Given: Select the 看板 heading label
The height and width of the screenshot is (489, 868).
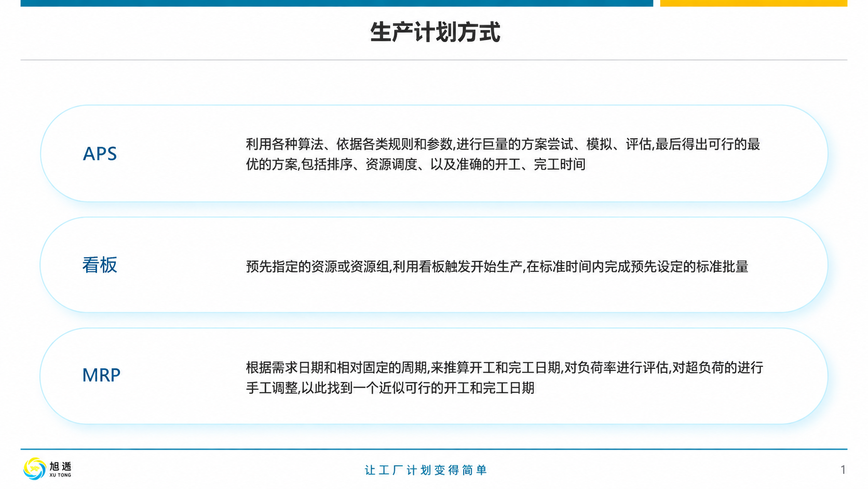Looking at the screenshot, I should tap(100, 265).
